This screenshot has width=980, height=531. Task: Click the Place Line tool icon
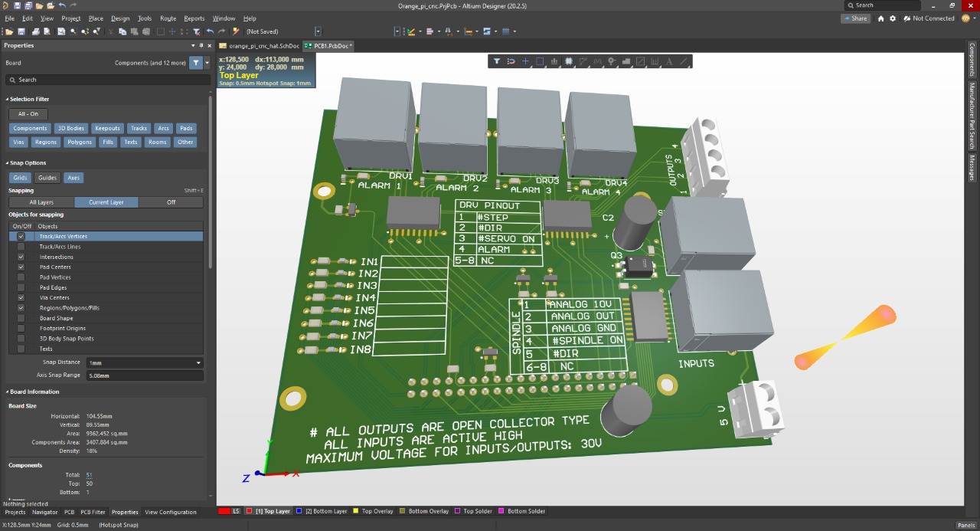[x=684, y=61]
